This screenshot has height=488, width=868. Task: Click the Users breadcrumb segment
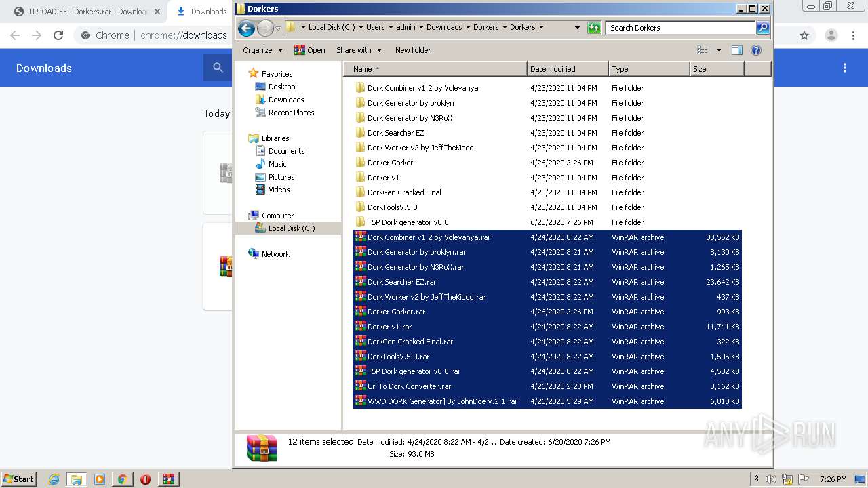(375, 28)
